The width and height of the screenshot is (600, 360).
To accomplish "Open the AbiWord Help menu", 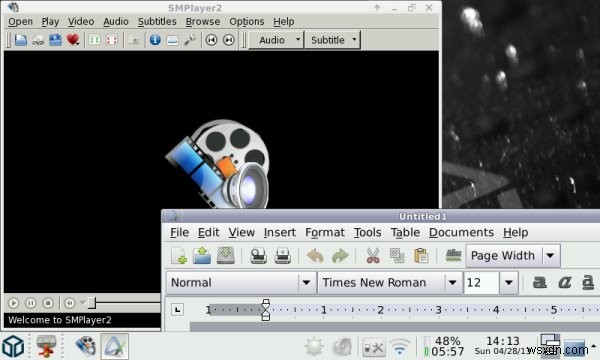I will [x=515, y=232].
